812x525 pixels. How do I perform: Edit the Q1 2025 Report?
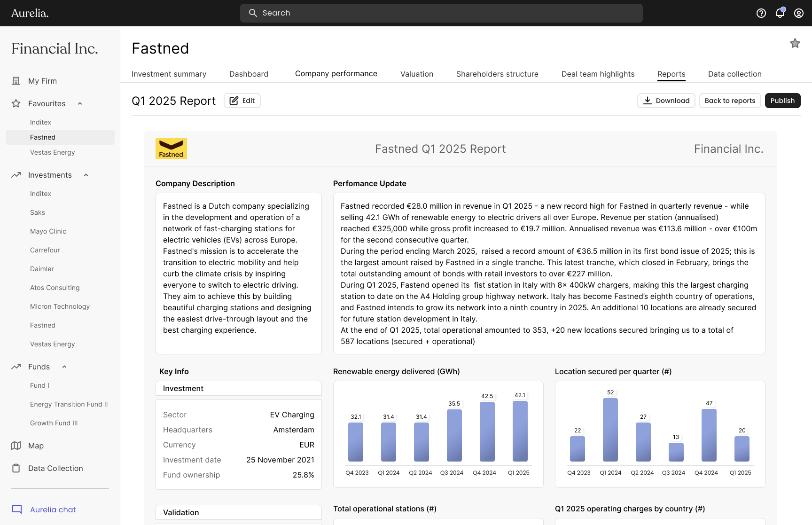tap(242, 101)
